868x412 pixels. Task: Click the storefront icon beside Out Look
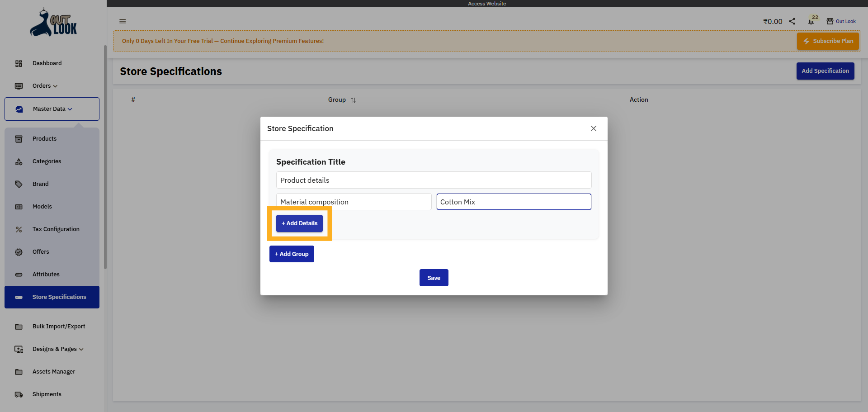tap(830, 21)
